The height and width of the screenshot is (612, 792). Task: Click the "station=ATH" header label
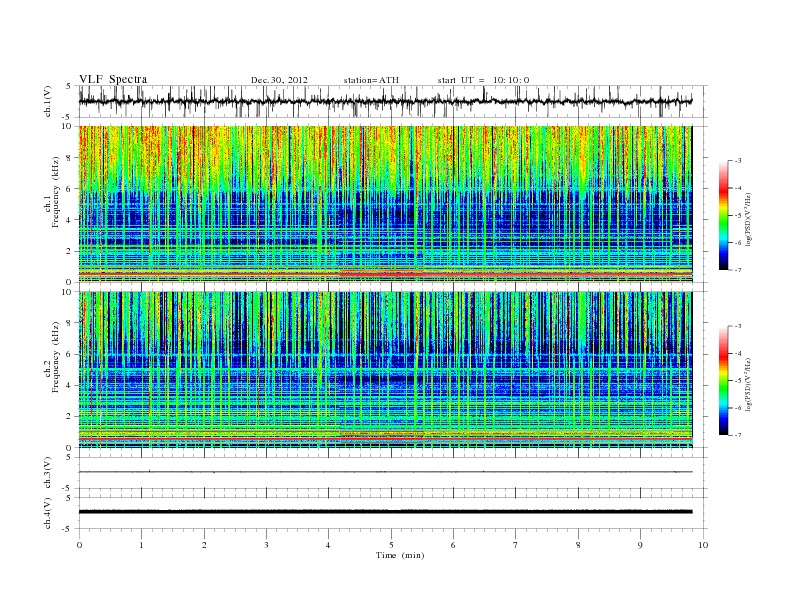coord(371,80)
